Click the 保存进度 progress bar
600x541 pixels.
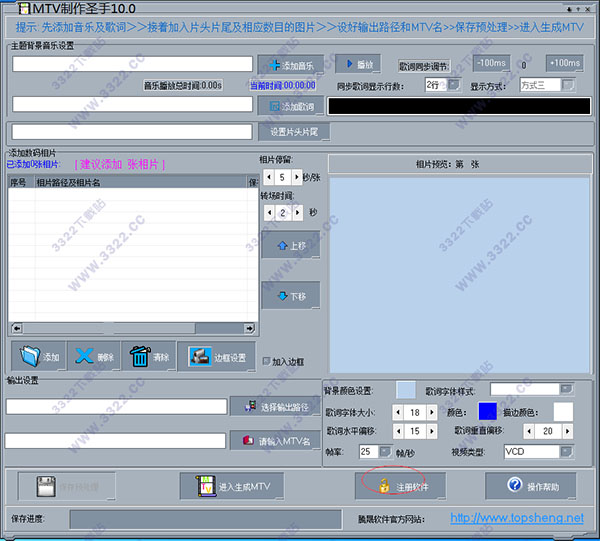coord(205,519)
